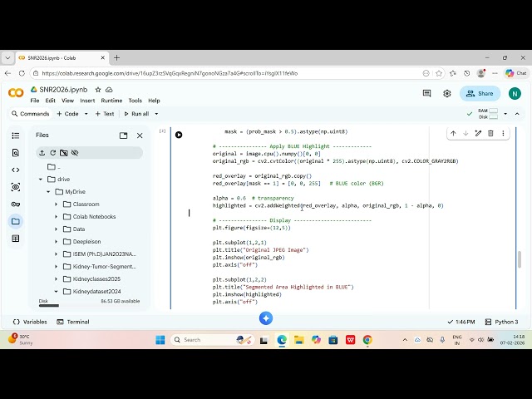
Task: Open the Runtime menu
Action: 111,101
